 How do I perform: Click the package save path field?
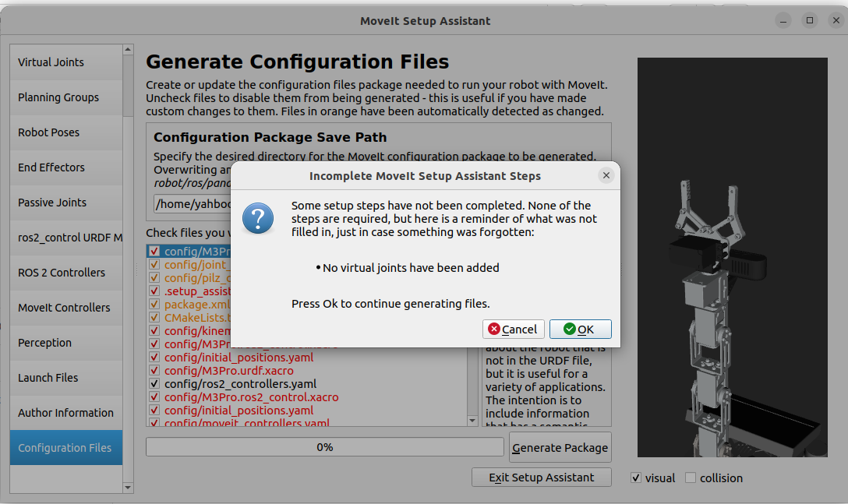(x=193, y=204)
